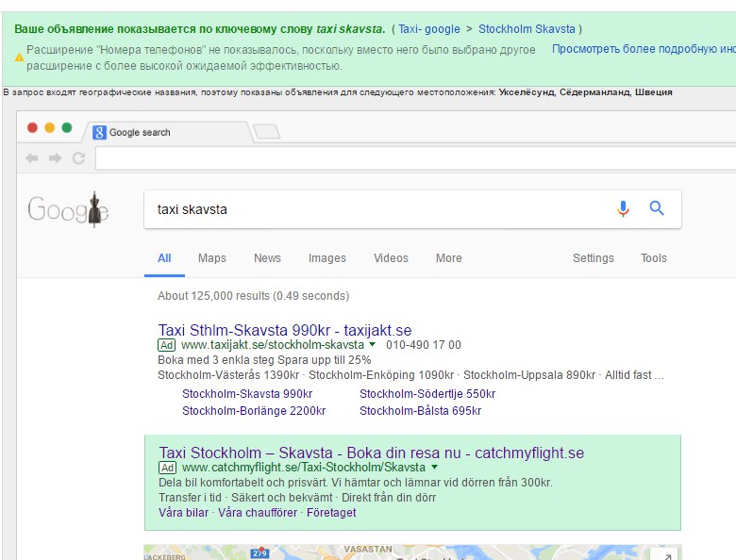The height and width of the screenshot is (560, 736).
Task: Click the red window close dot
Action: [32, 127]
